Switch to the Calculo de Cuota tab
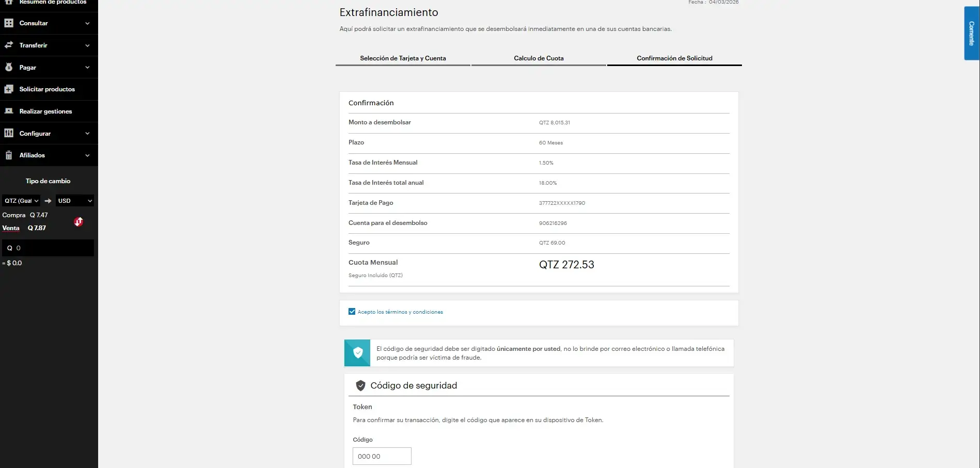Image resolution: width=980 pixels, height=468 pixels. pyautogui.click(x=539, y=58)
